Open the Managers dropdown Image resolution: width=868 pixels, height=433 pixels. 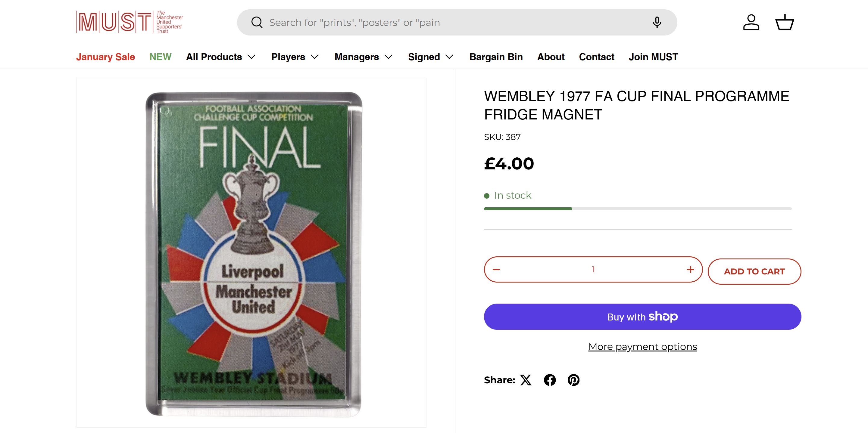click(363, 57)
